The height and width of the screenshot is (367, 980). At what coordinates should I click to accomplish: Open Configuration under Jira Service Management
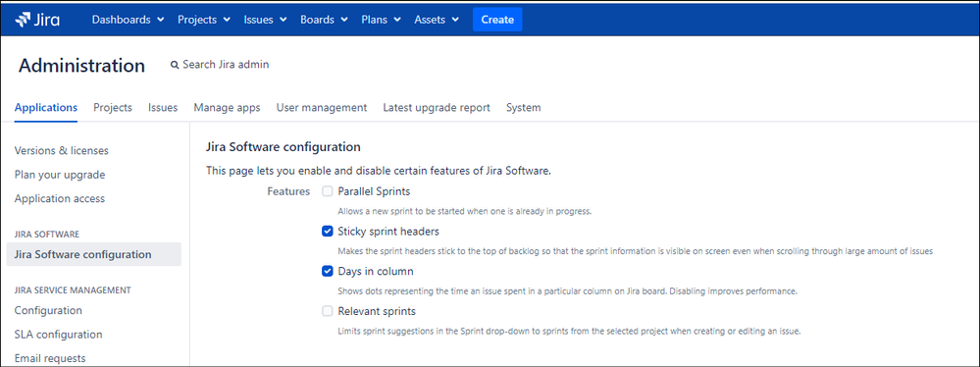(x=48, y=310)
